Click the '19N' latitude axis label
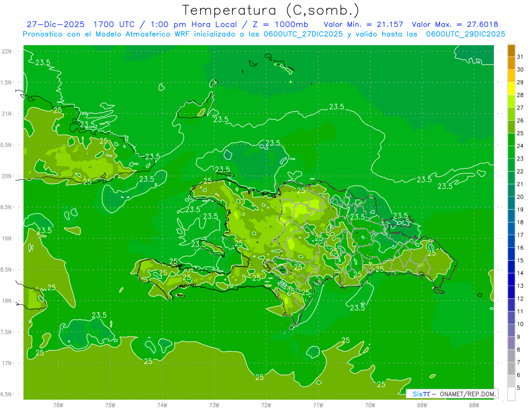532x411 pixels. (x=7, y=239)
